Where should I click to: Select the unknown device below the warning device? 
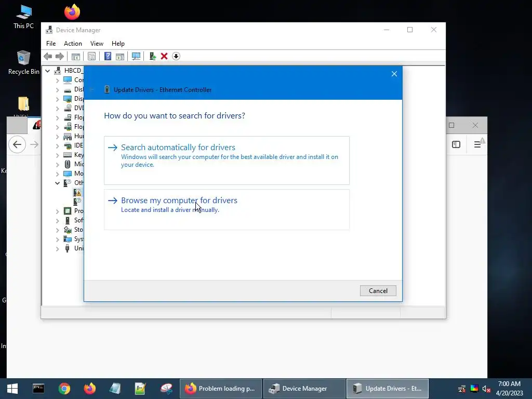pos(78,202)
